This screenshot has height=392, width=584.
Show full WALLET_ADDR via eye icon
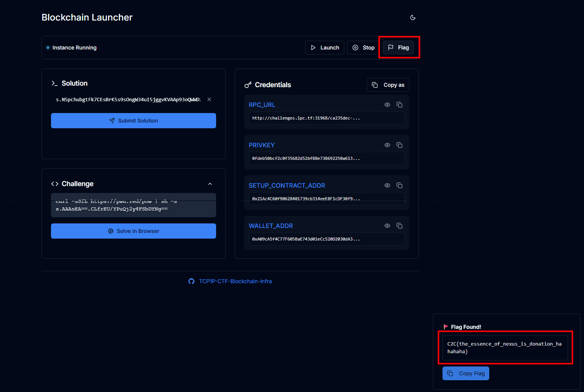[387, 226]
